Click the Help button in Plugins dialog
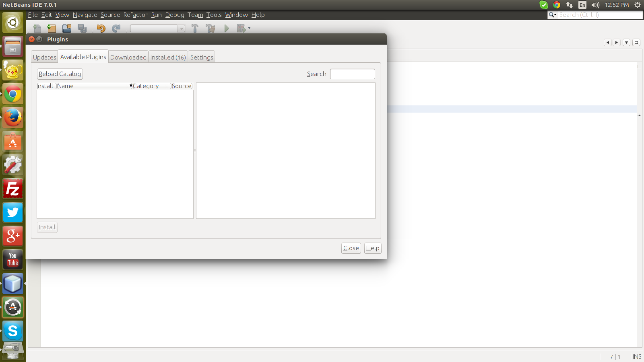Image resolution: width=644 pixels, height=362 pixels. (x=373, y=248)
